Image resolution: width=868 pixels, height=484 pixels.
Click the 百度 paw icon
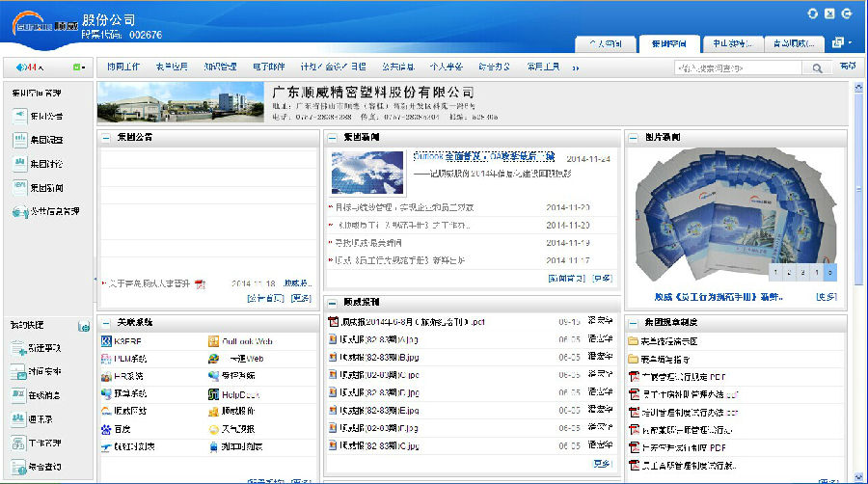click(106, 429)
